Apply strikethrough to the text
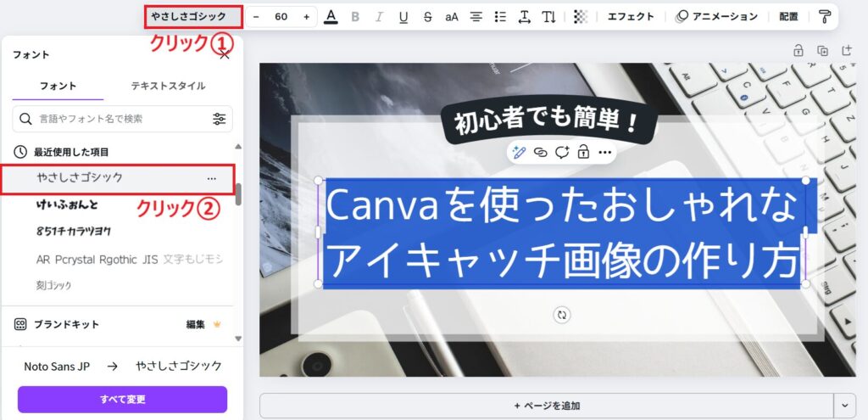The width and height of the screenshot is (868, 420). coord(427,16)
